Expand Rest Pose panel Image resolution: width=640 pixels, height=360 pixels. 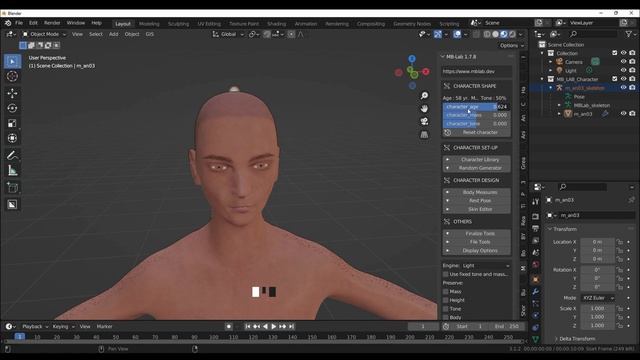[476, 201]
